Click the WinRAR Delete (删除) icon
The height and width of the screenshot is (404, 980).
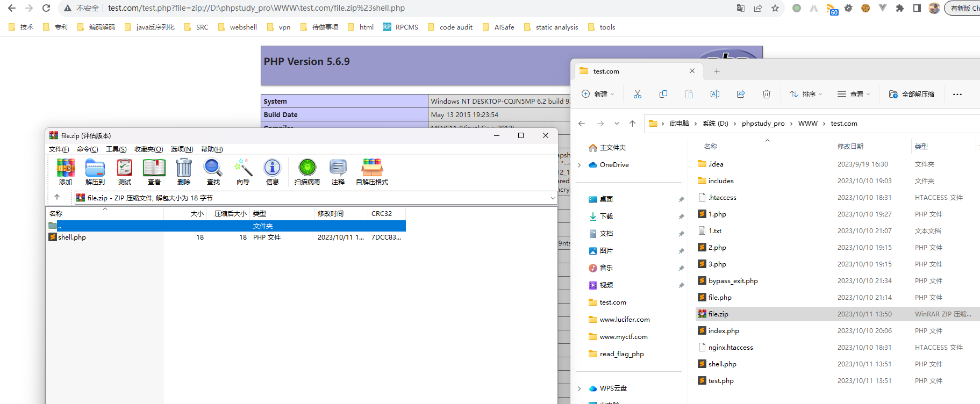pyautogui.click(x=184, y=168)
